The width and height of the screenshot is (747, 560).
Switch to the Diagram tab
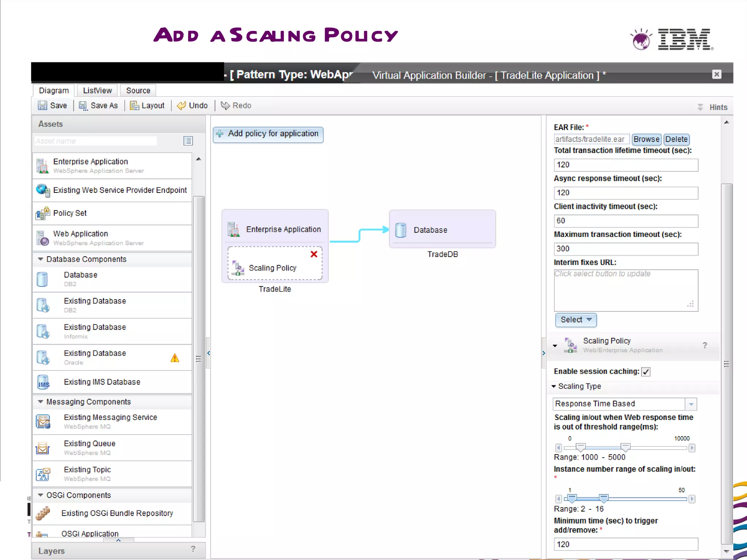pos(54,90)
